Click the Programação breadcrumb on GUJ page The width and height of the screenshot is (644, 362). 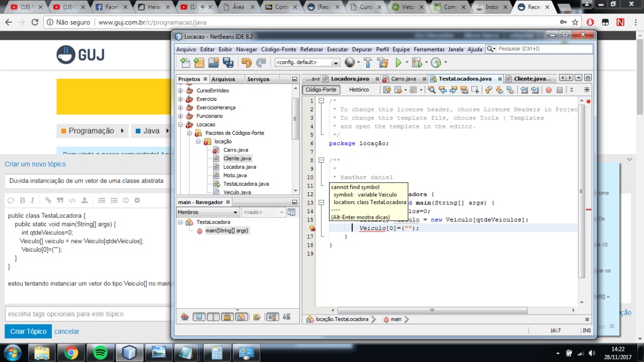coord(92,131)
